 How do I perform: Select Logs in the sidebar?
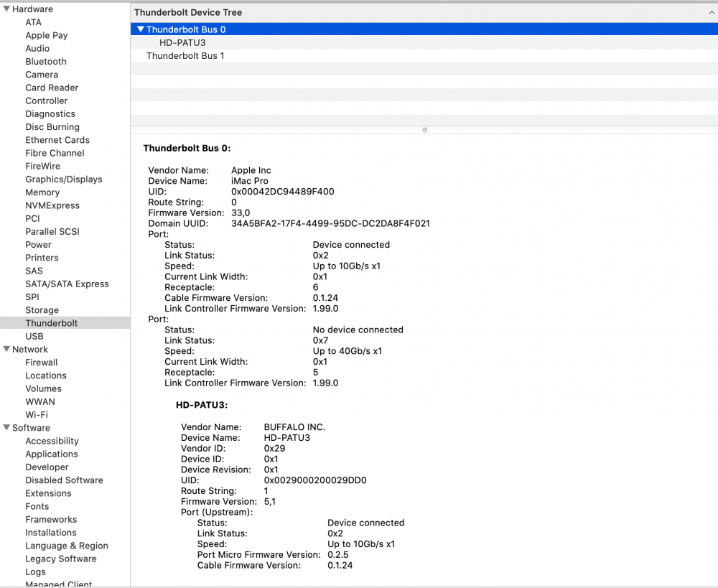click(x=35, y=571)
